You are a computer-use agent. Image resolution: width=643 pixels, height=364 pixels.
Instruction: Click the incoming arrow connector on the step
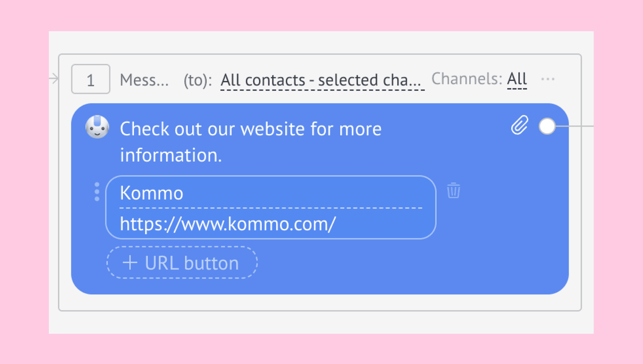[x=54, y=78]
